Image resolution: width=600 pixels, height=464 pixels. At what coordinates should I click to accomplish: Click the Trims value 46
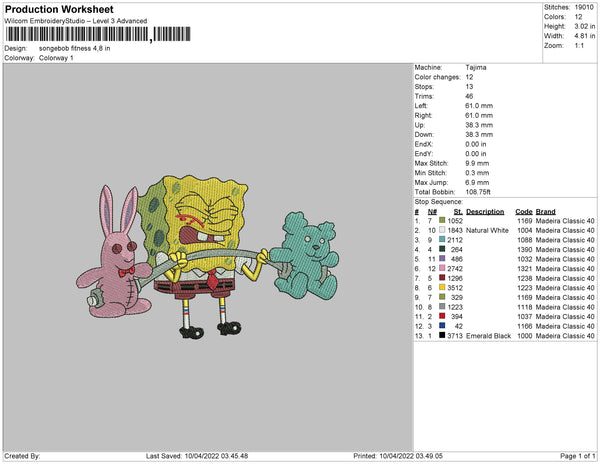(x=470, y=96)
